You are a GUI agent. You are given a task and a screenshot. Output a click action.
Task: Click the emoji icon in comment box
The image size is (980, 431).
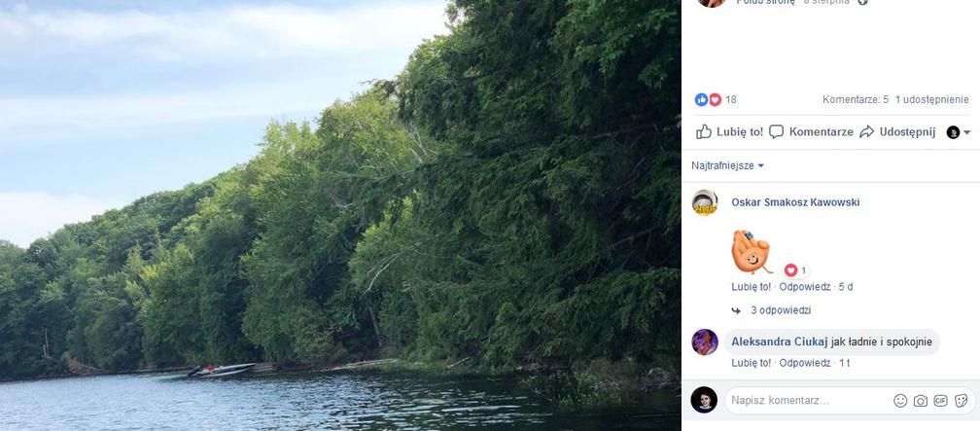(900, 401)
